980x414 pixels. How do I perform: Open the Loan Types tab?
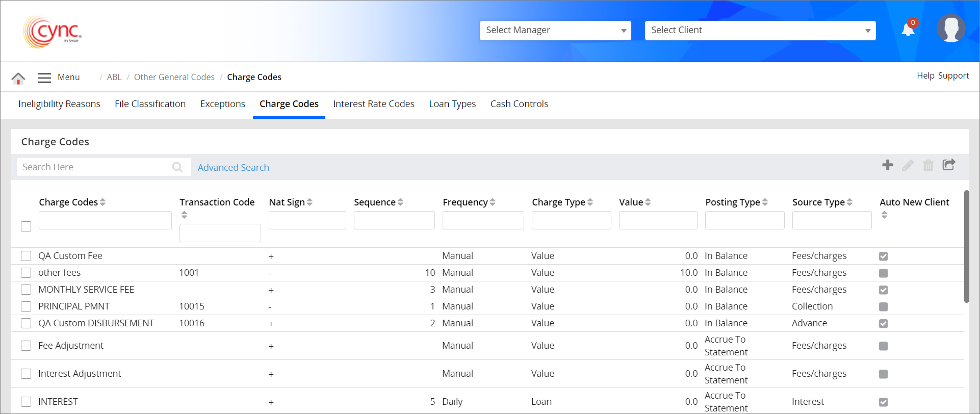[x=452, y=104]
